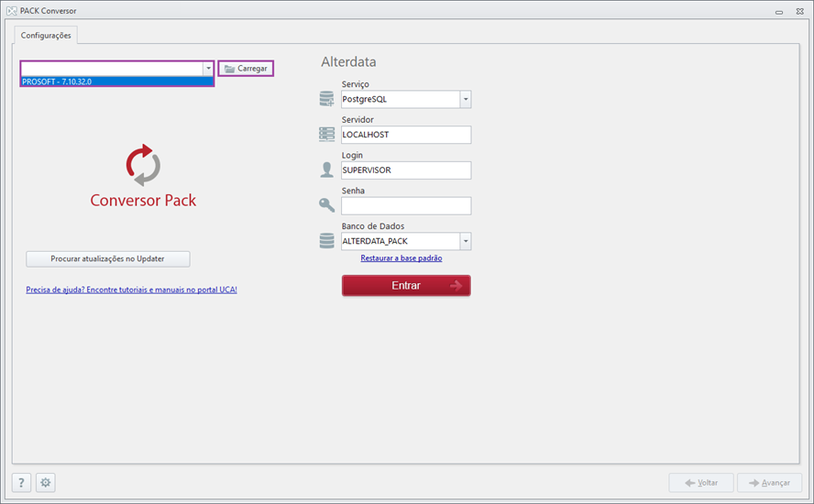Click the empty source selection combo field
The height and width of the screenshot is (504, 814).
(x=112, y=69)
